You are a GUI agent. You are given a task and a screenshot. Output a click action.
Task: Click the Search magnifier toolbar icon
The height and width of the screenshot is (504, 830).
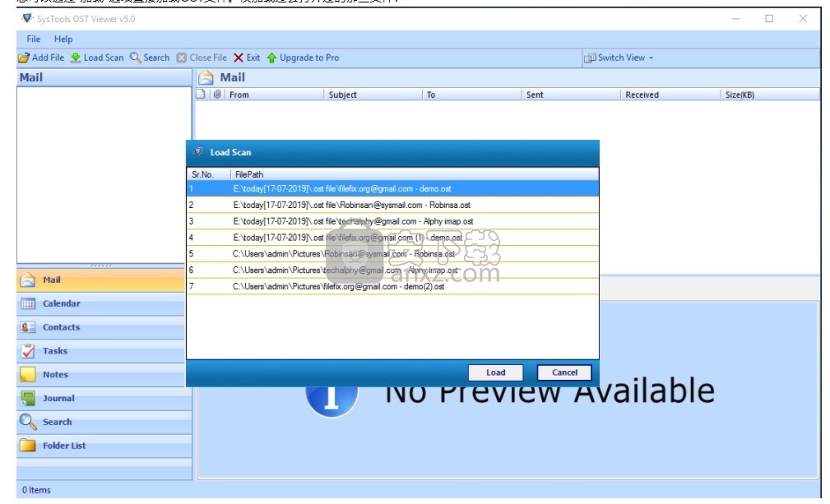click(136, 58)
